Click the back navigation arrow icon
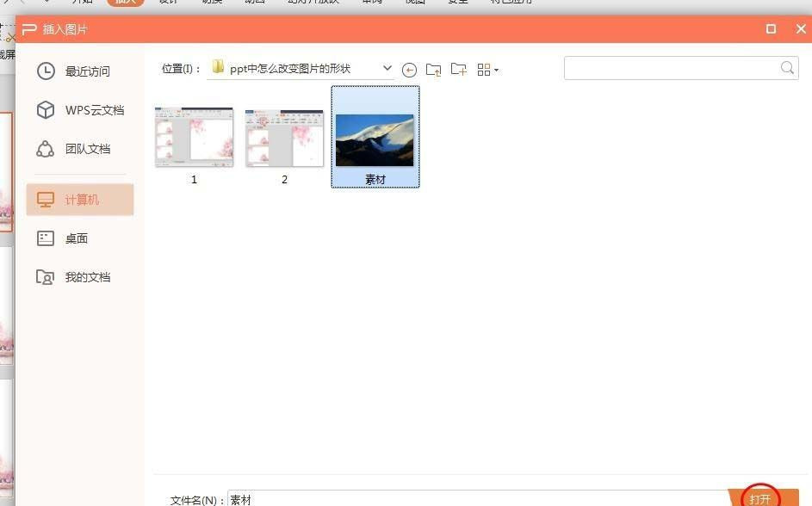812x506 pixels. [x=410, y=70]
